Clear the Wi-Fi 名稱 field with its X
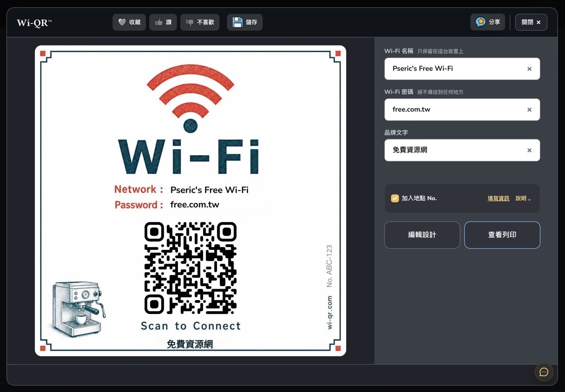Screen dimensions: 565x392 pos(529,69)
